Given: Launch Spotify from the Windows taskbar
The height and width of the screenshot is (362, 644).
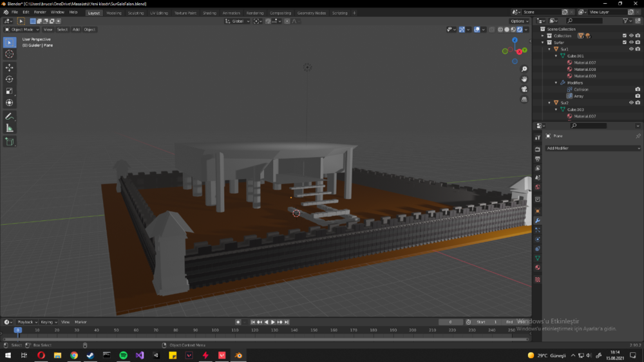Looking at the screenshot, I should pos(123,355).
